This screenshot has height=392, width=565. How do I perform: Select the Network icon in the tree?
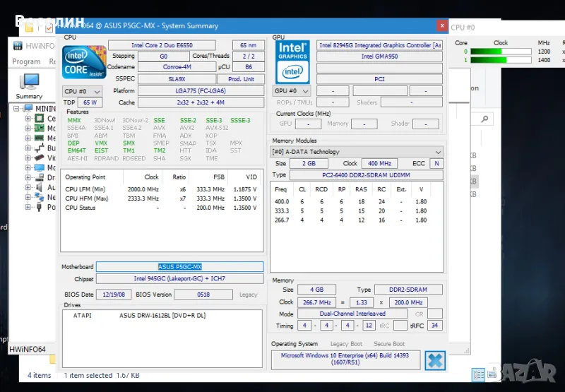click(39, 198)
